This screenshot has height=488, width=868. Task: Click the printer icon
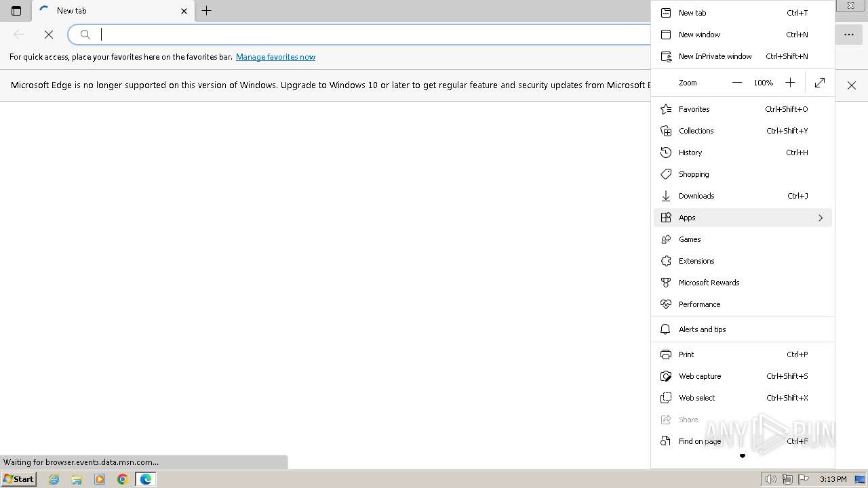(x=666, y=354)
